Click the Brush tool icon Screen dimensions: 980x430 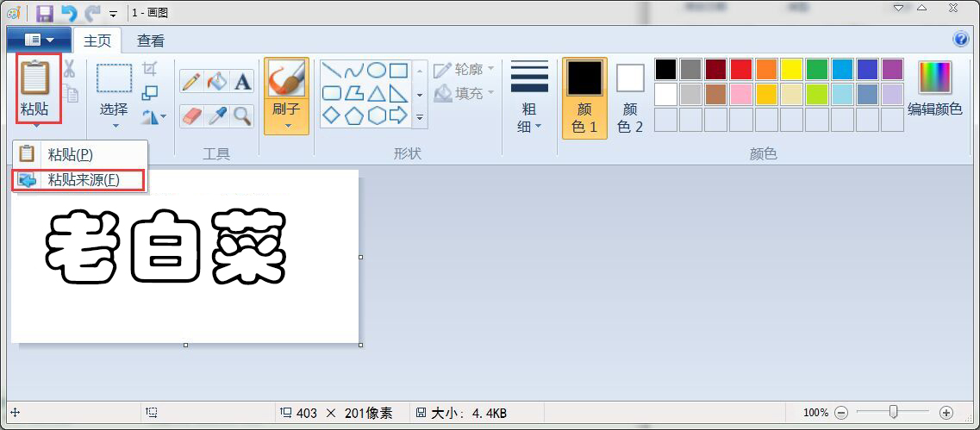click(286, 78)
